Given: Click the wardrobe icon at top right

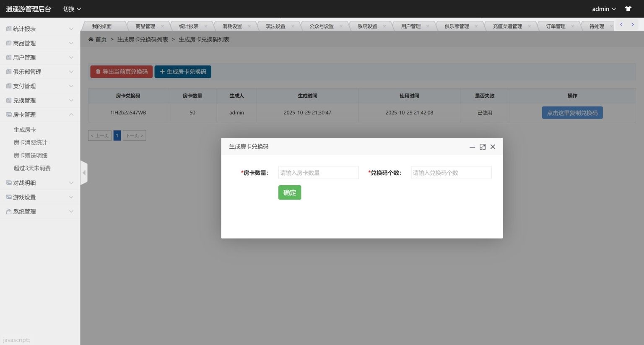Looking at the screenshot, I should pyautogui.click(x=628, y=8).
